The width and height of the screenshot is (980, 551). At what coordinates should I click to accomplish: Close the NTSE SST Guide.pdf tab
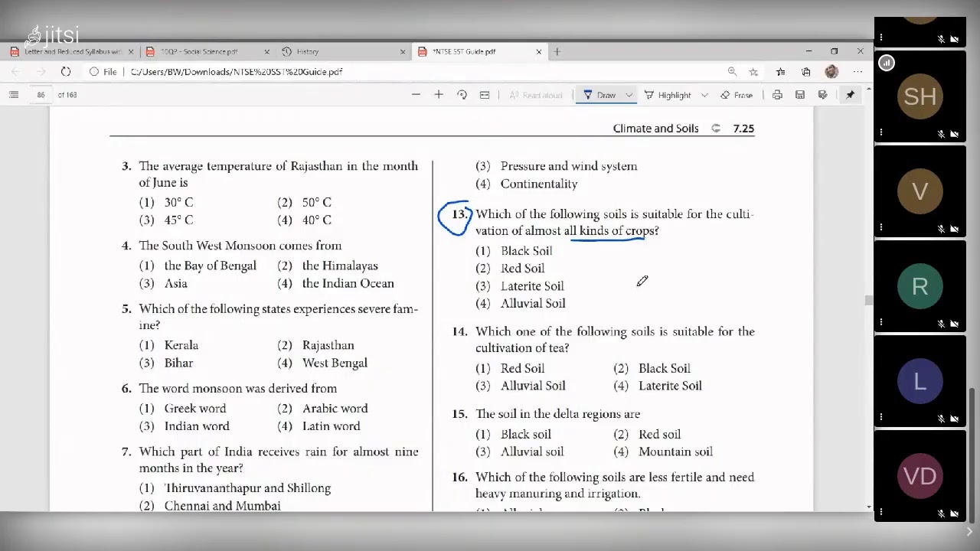point(539,52)
